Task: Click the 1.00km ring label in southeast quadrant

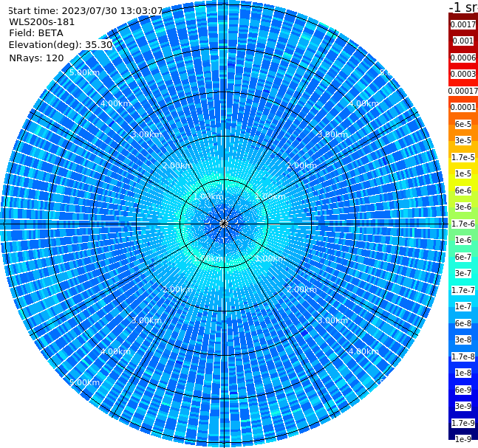Action: (270, 258)
